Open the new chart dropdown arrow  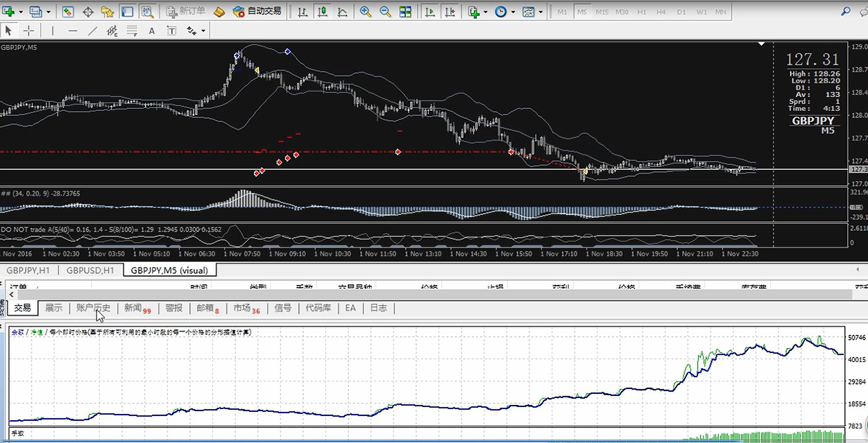[x=20, y=12]
